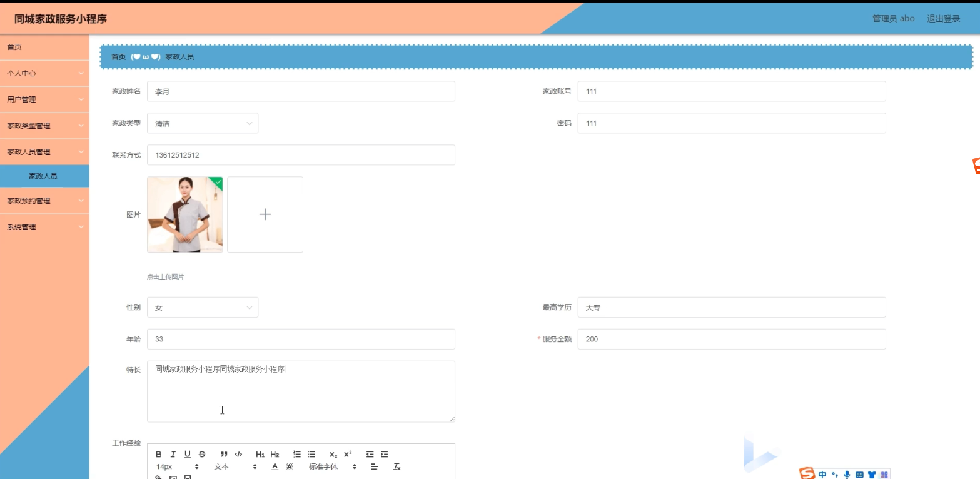Screen dimensions: 980x479
Task: Apply Heading 2 format
Action: [x=275, y=454]
